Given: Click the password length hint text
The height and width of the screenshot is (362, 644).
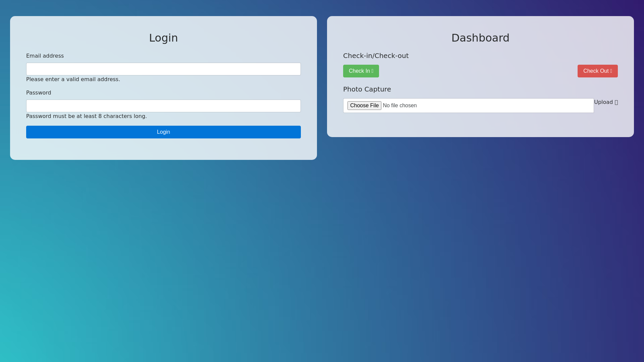Looking at the screenshot, I should 87,116.
